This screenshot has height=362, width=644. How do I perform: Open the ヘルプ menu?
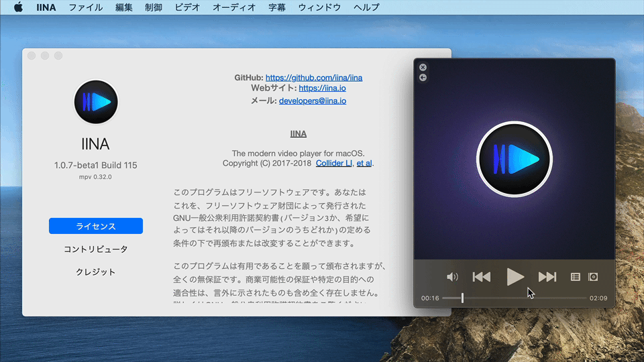(366, 7)
